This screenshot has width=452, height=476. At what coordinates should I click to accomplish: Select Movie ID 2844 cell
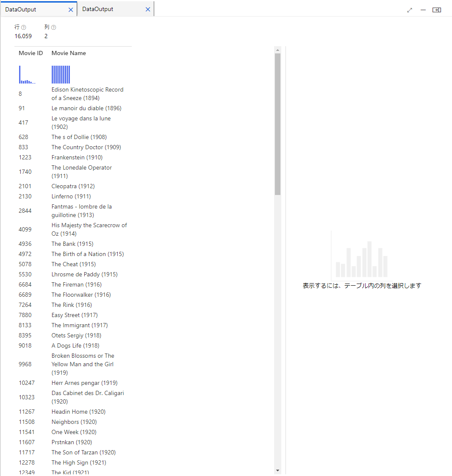(x=25, y=211)
